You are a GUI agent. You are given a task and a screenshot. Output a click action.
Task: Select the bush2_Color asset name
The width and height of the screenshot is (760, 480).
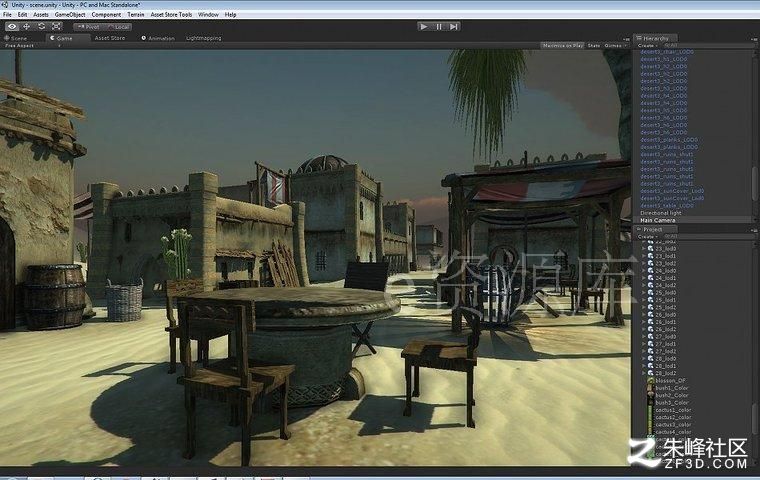point(672,395)
